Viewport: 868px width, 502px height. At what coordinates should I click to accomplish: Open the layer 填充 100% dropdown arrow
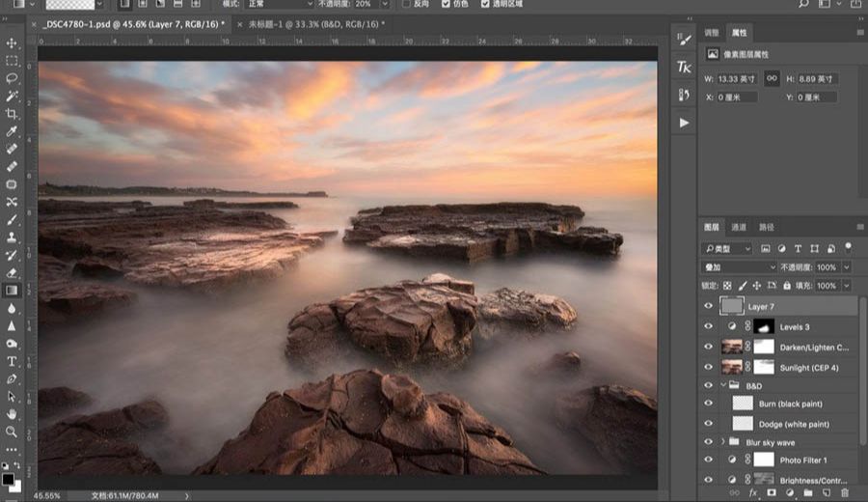pos(847,286)
